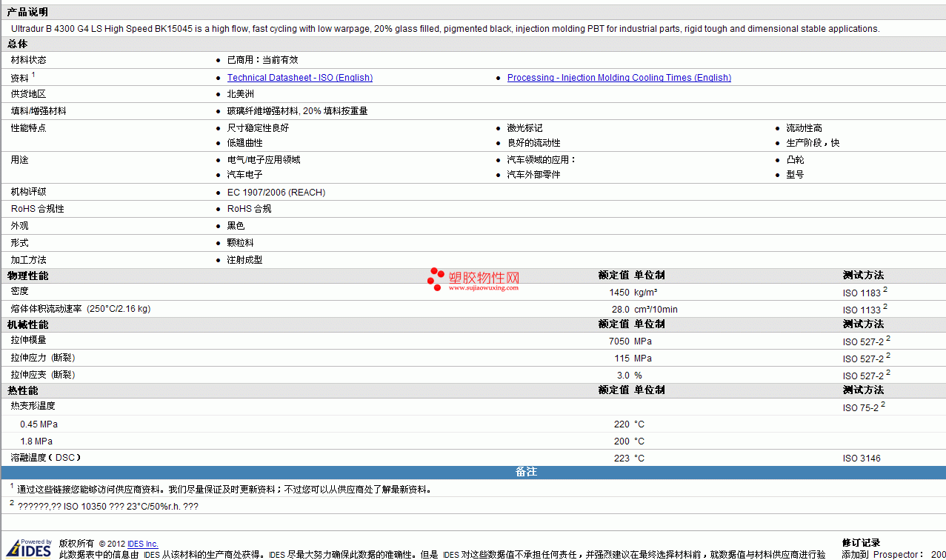Select the 拉伸模量 property row

tap(473, 341)
